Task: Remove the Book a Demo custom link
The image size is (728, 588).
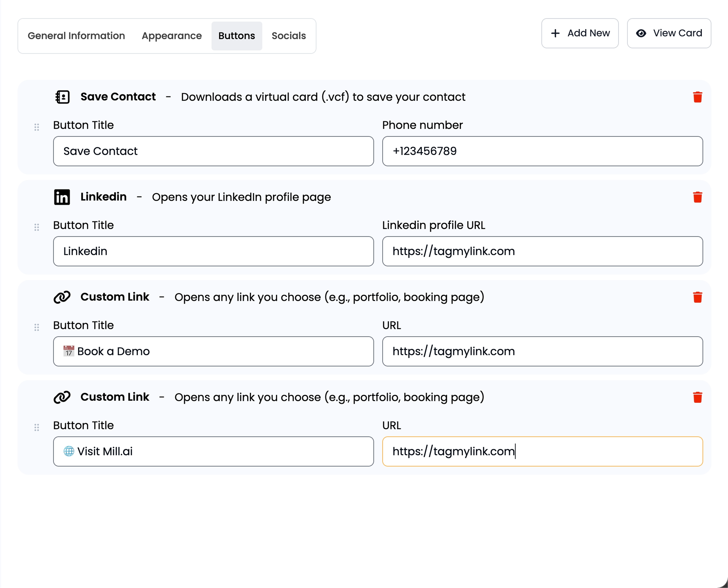Action: 697,297
